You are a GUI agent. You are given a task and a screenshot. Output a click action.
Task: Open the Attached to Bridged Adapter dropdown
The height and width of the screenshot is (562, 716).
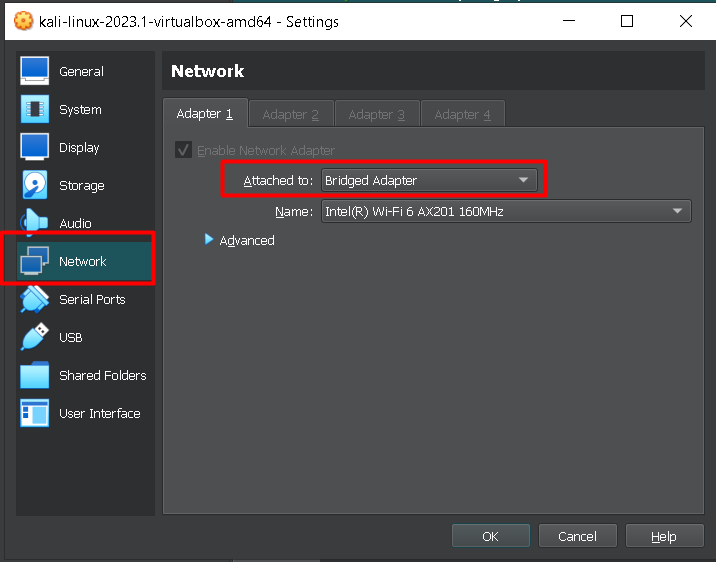(429, 180)
